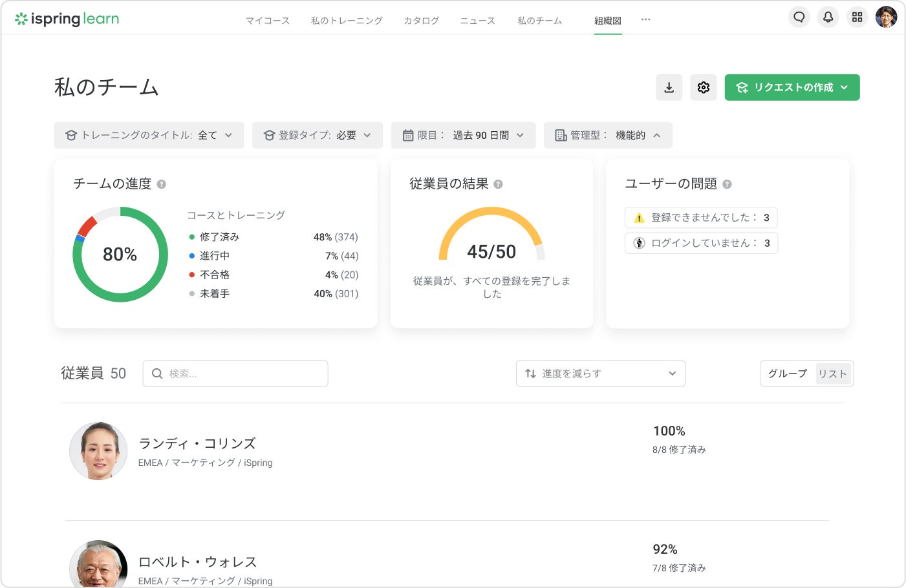This screenshot has height=588, width=906.
Task: Open the リクエストの作成 dropdown button
Action: [x=792, y=87]
